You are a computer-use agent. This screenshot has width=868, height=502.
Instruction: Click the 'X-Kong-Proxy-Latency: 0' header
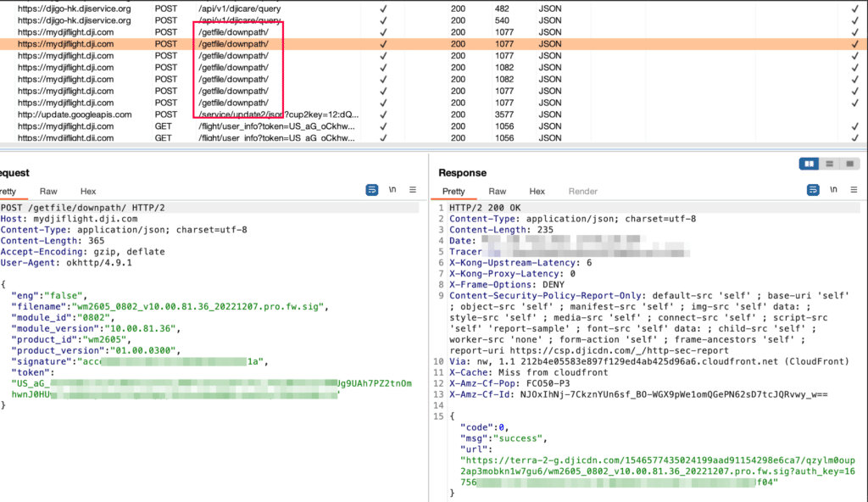(512, 274)
